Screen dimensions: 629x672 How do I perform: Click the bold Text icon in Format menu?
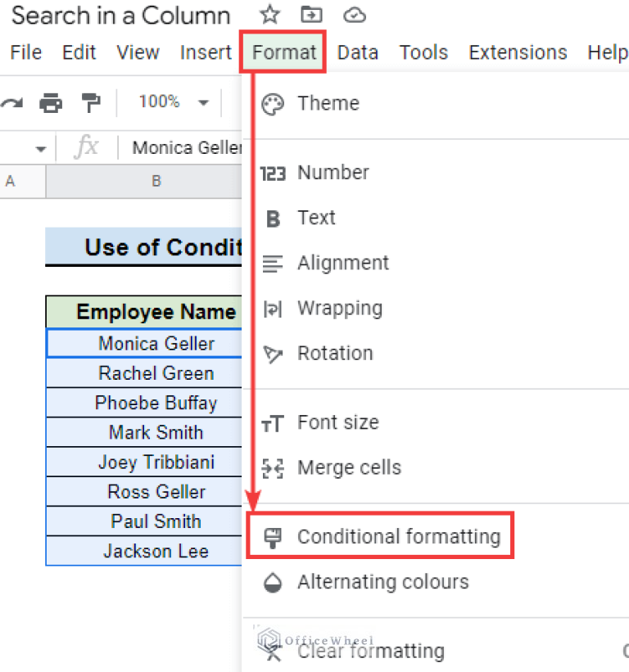point(272,218)
